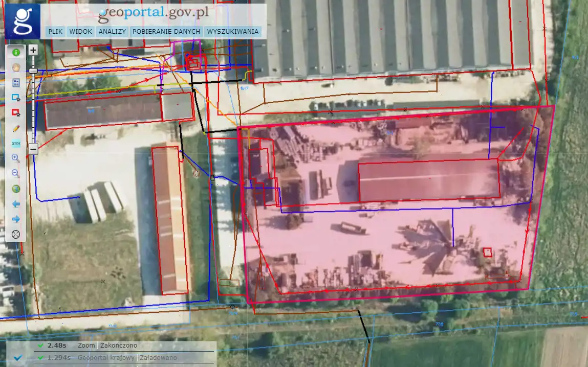Click the XYH coordinates tool
The width and height of the screenshot is (588, 367).
coord(16,144)
